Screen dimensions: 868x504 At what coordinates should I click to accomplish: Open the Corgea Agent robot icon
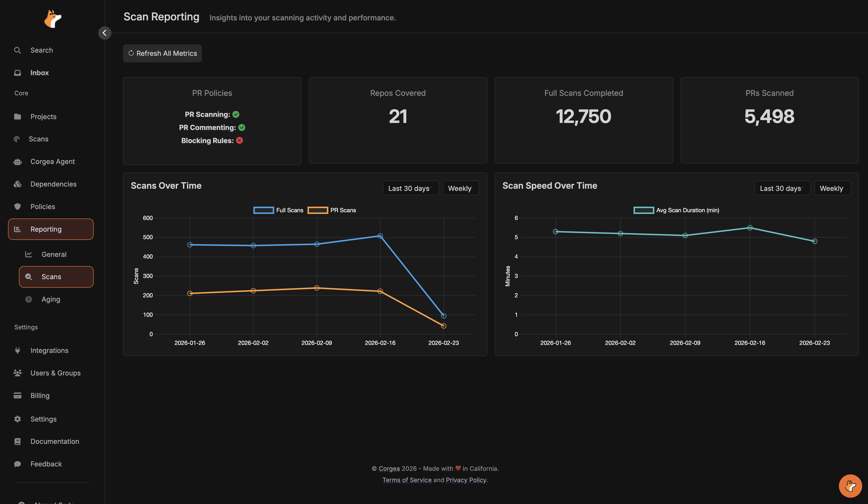tap(17, 162)
